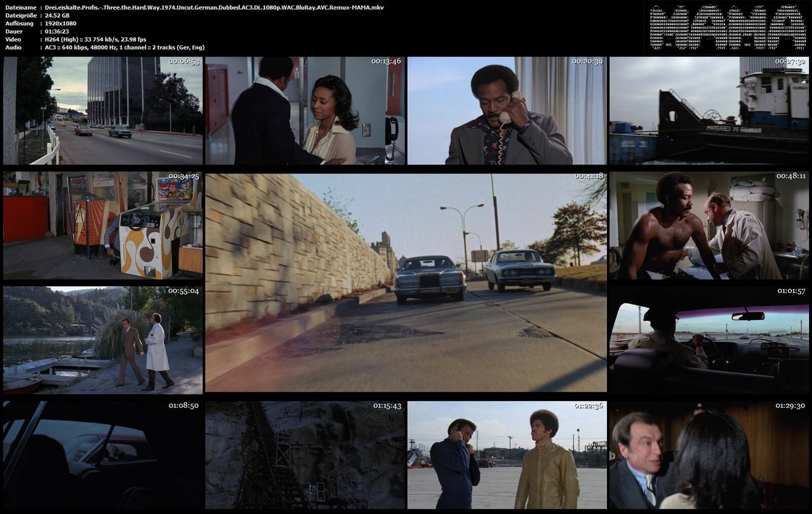This screenshot has height=514, width=812.
Task: Open the car interior frame at 01:01:57
Action: coord(709,340)
